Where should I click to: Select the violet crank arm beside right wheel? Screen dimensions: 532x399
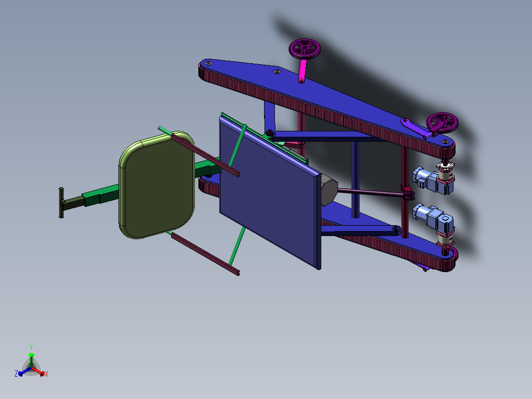click(416, 128)
